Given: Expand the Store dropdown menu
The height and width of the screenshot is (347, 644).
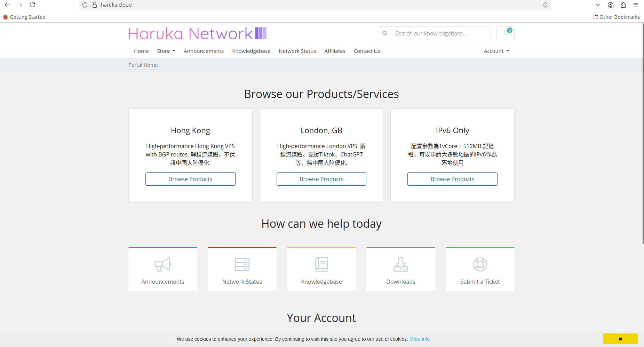Looking at the screenshot, I should [x=166, y=51].
